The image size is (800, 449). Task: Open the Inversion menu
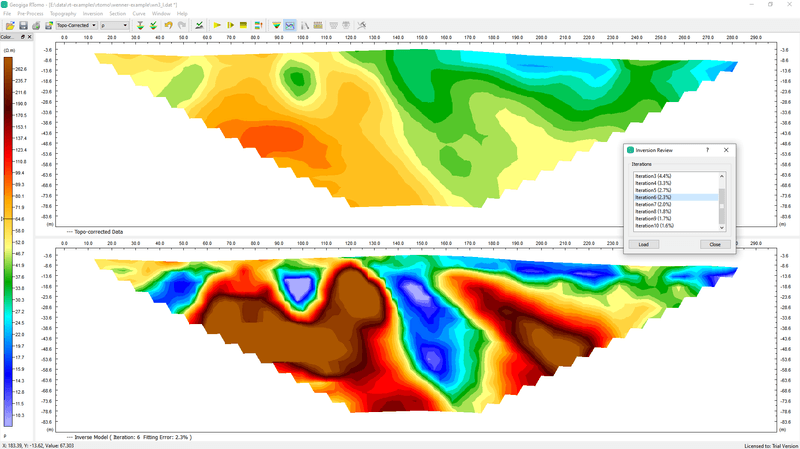tap(92, 13)
